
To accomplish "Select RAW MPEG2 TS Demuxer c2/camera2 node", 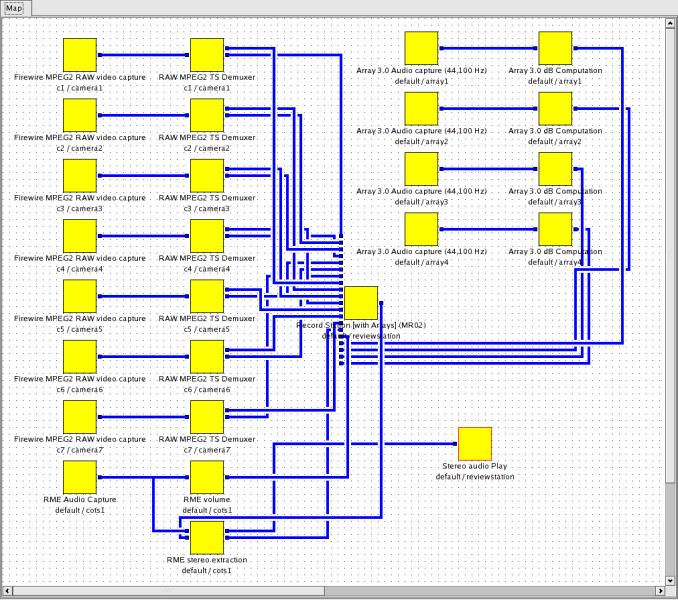I will [207, 115].
